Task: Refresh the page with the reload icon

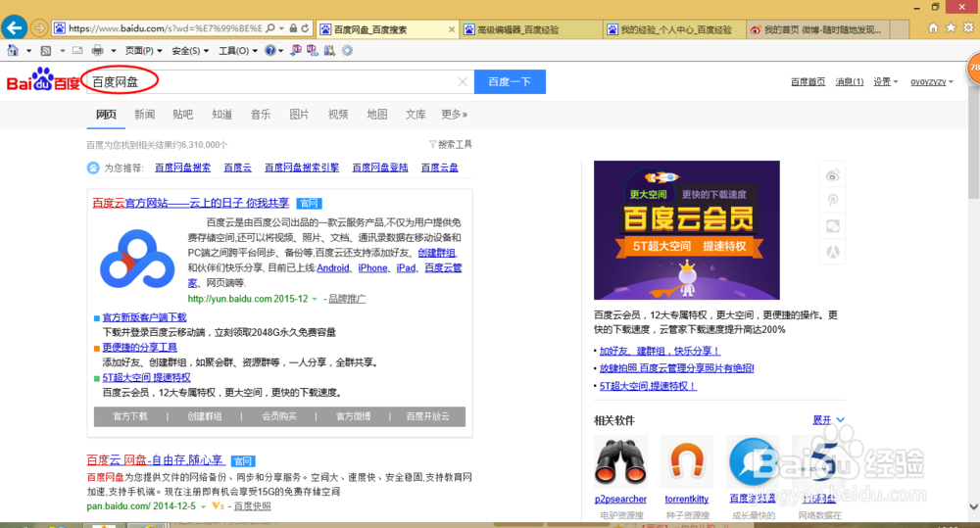Action: [305, 28]
